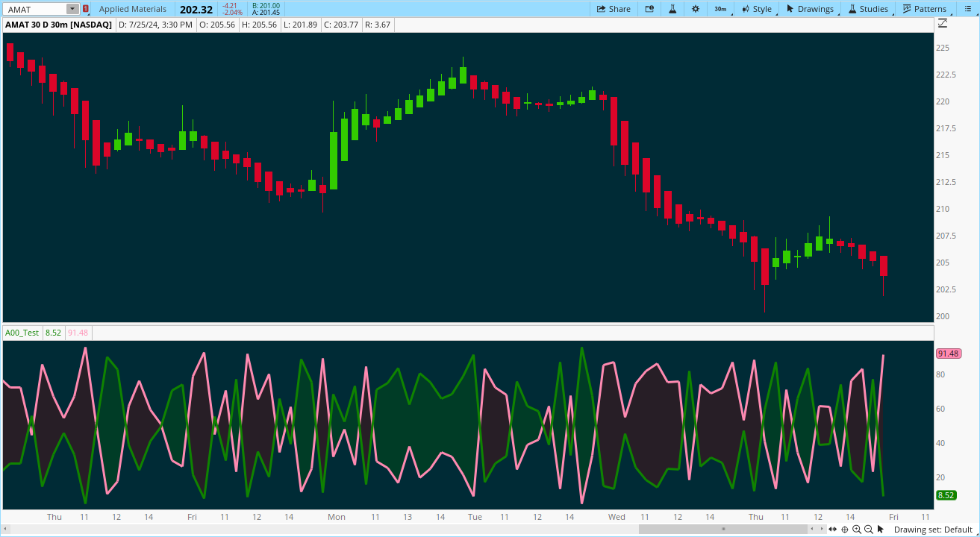Open the Patterns menu
980x537 pixels.
[924, 9]
